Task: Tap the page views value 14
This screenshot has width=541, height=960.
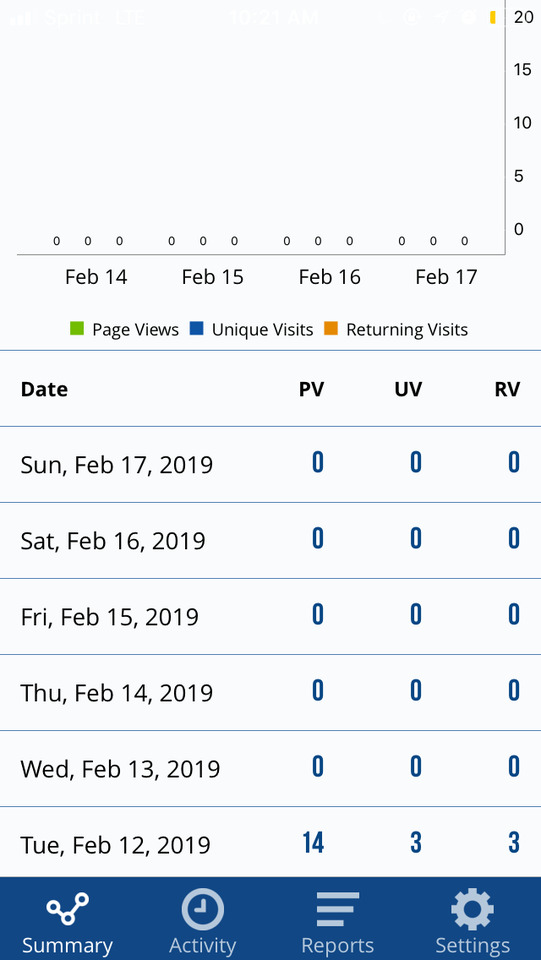Action: pyautogui.click(x=313, y=843)
